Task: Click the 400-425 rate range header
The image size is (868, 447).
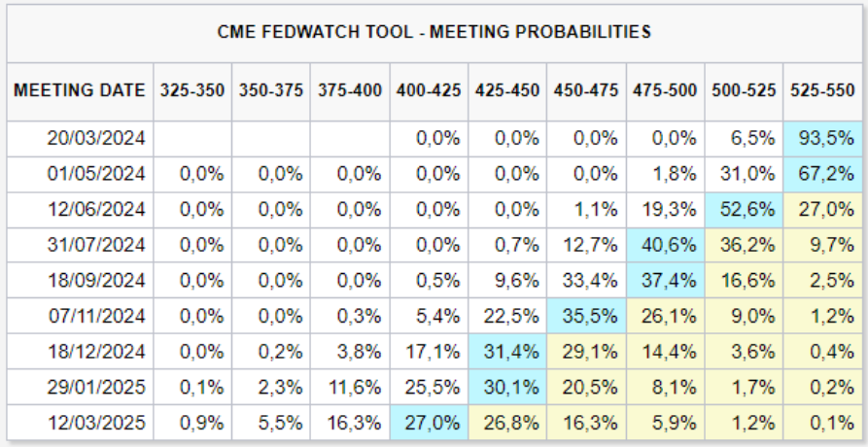Action: (x=429, y=90)
